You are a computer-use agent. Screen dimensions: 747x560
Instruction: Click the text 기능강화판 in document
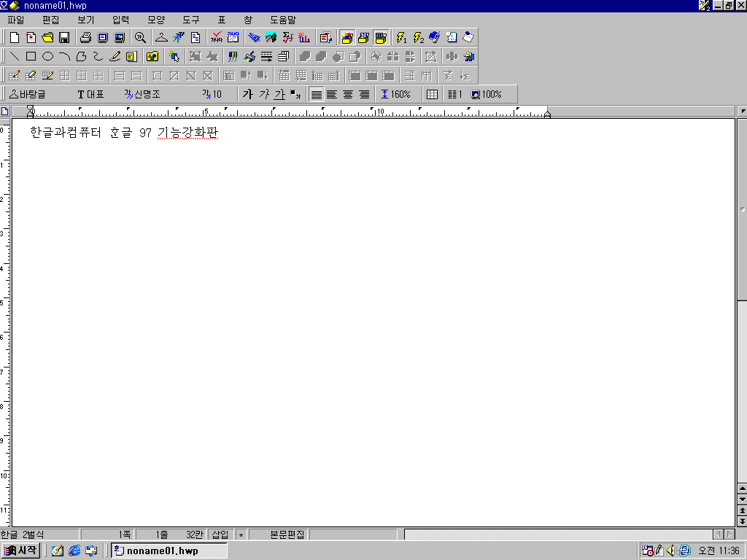click(x=187, y=133)
